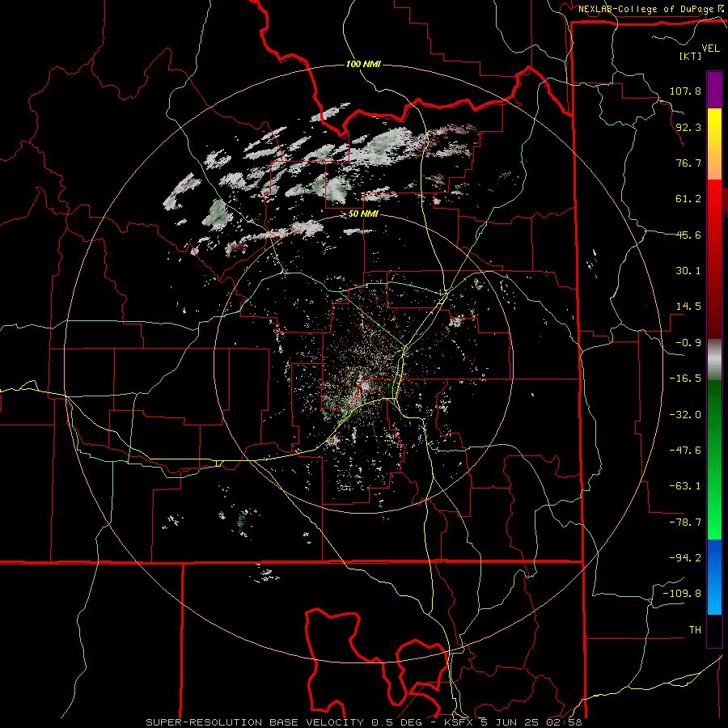Click the 30.1 legend value
728x728 pixels.
(688, 271)
